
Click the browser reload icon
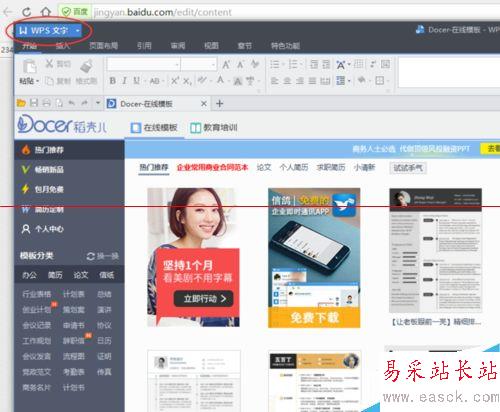[27, 12]
